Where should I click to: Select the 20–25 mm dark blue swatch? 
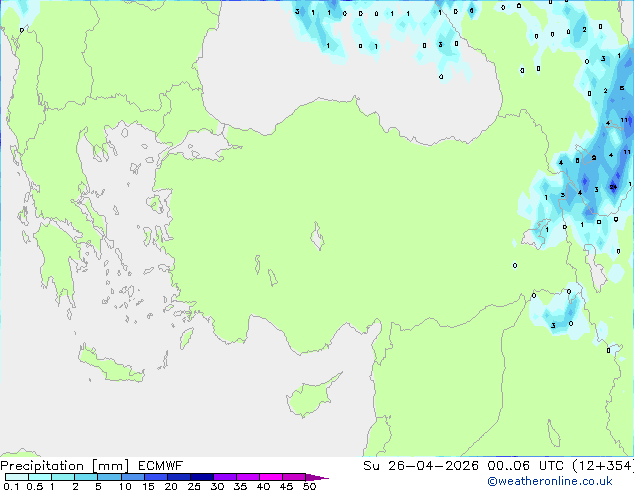pos(178,477)
